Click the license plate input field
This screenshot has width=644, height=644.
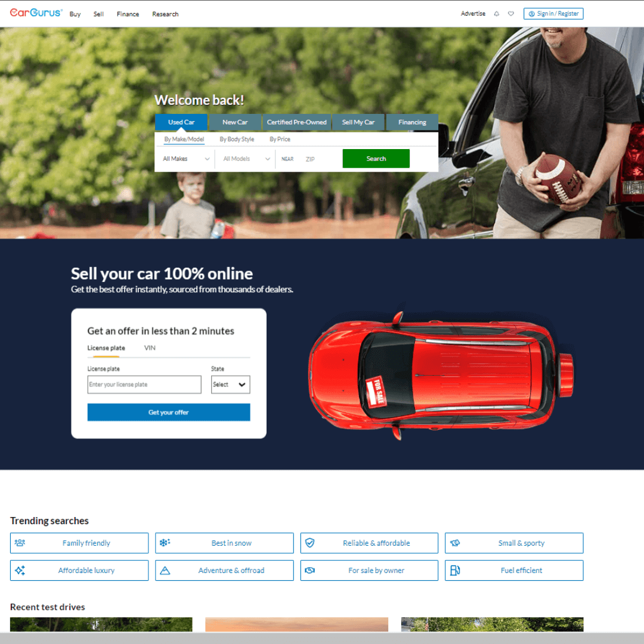[x=144, y=385]
